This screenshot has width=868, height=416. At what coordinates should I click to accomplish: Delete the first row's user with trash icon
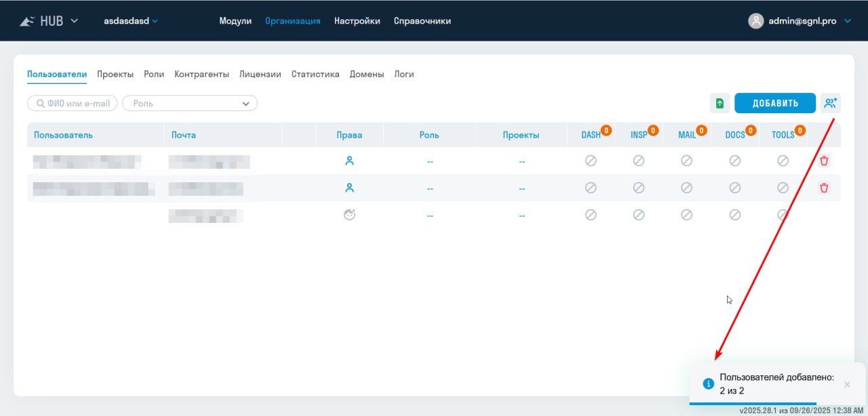click(x=824, y=161)
